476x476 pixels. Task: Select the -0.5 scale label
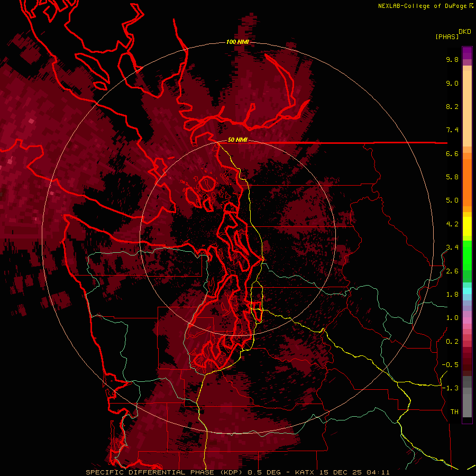coord(450,365)
